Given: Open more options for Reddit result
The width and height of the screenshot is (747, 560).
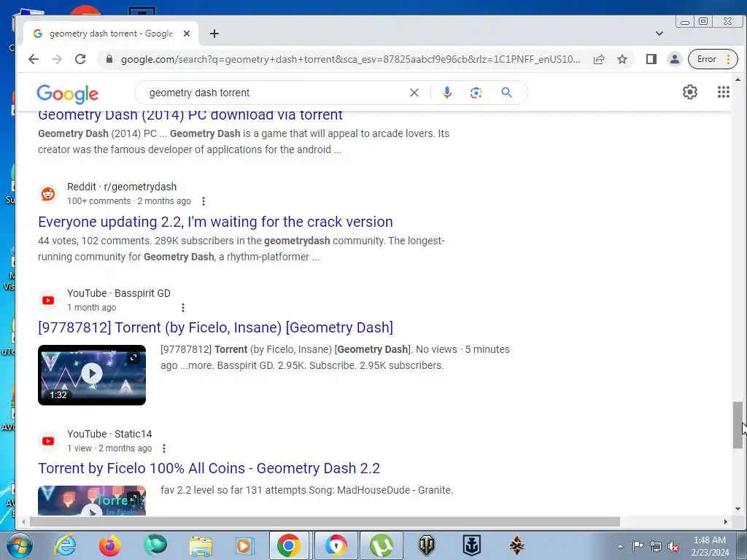Looking at the screenshot, I should pyautogui.click(x=204, y=201).
